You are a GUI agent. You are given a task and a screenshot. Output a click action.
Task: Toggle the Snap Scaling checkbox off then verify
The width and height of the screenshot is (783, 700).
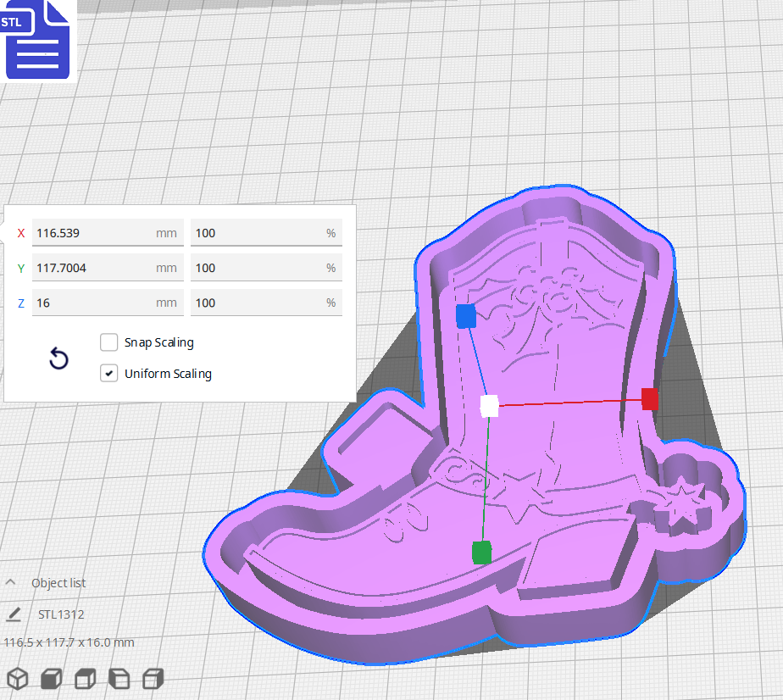(x=108, y=342)
